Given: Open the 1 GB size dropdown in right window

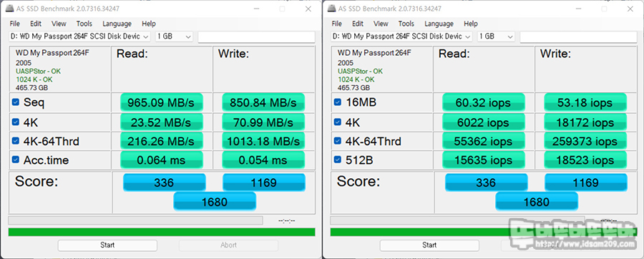Looking at the screenshot, I should pyautogui.click(x=496, y=36).
